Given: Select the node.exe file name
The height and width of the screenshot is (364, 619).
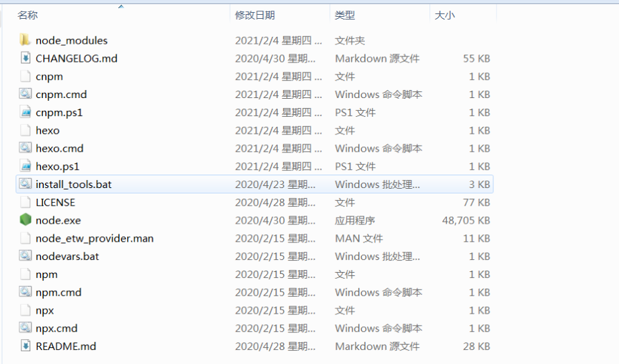Looking at the screenshot, I should pos(58,220).
